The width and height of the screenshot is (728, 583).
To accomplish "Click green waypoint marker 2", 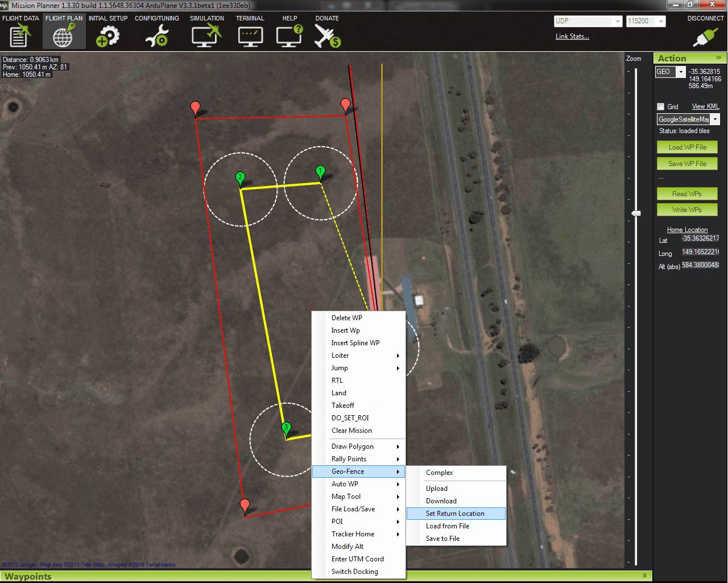I will click(x=240, y=178).
